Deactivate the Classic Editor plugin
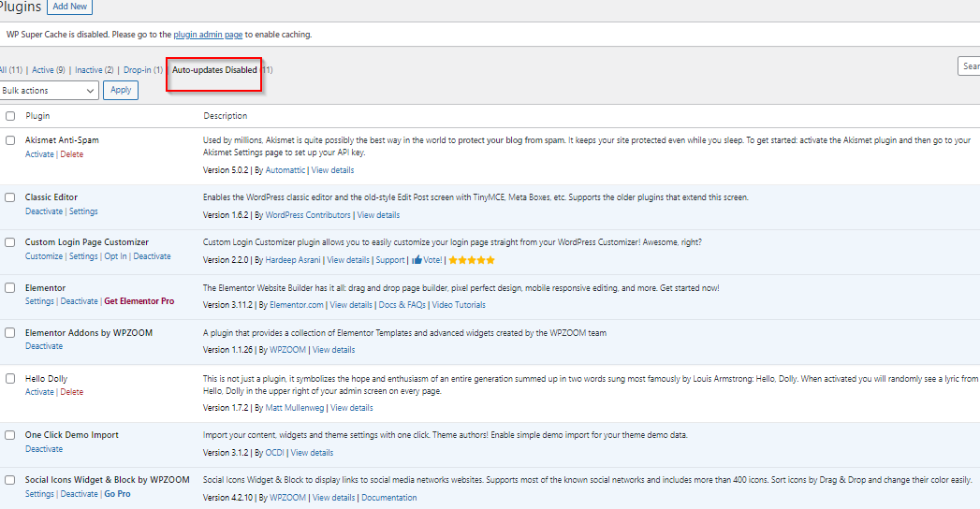The height and width of the screenshot is (509, 980). [44, 211]
